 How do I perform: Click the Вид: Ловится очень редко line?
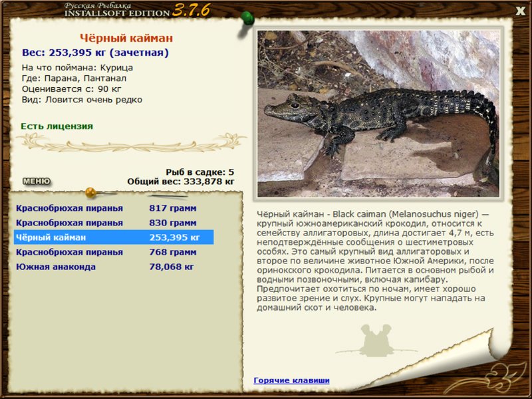point(82,100)
